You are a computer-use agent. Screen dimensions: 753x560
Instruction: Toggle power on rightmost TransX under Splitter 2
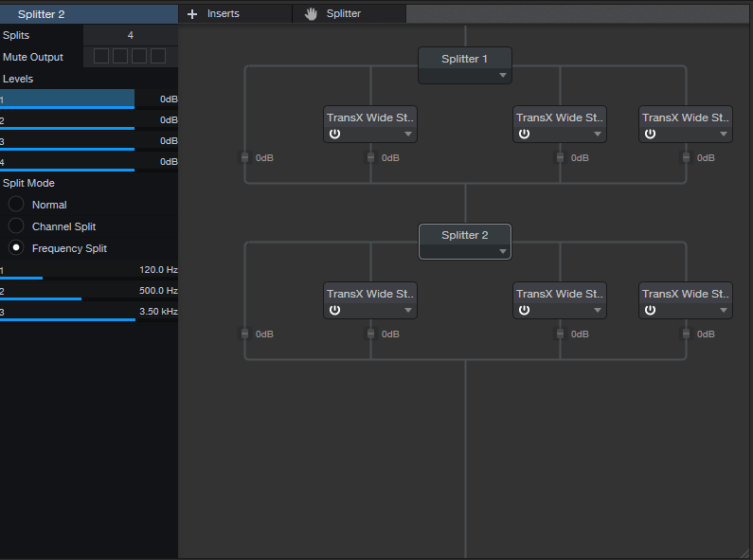(650, 310)
